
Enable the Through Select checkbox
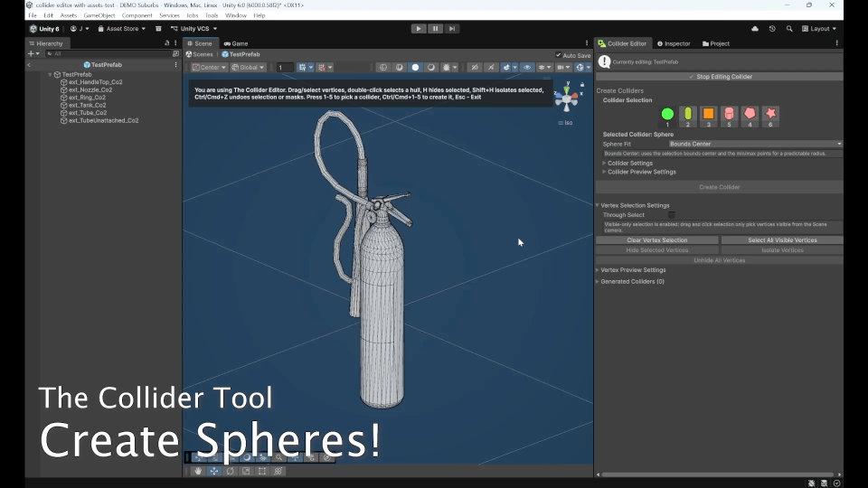click(x=671, y=215)
